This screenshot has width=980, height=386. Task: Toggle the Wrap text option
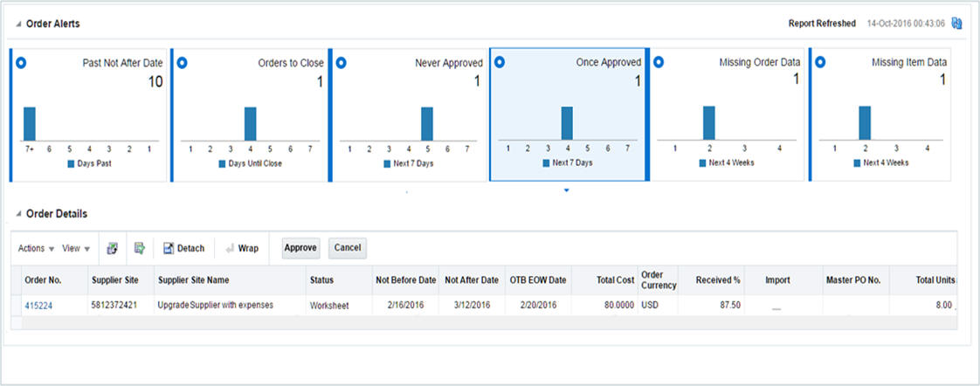(242, 248)
